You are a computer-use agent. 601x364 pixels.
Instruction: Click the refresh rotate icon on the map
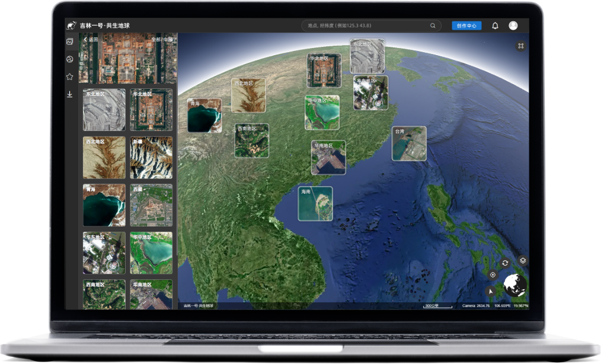[x=505, y=263]
